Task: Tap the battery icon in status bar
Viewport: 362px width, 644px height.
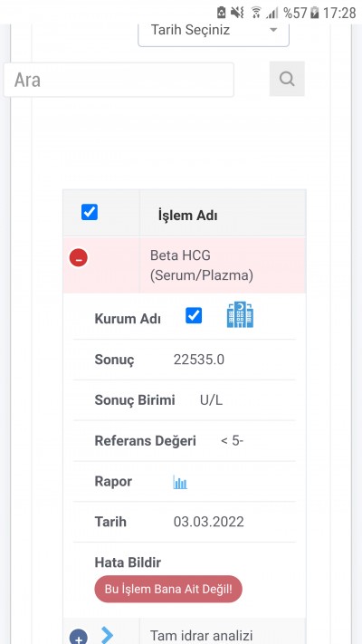Action: (x=315, y=13)
